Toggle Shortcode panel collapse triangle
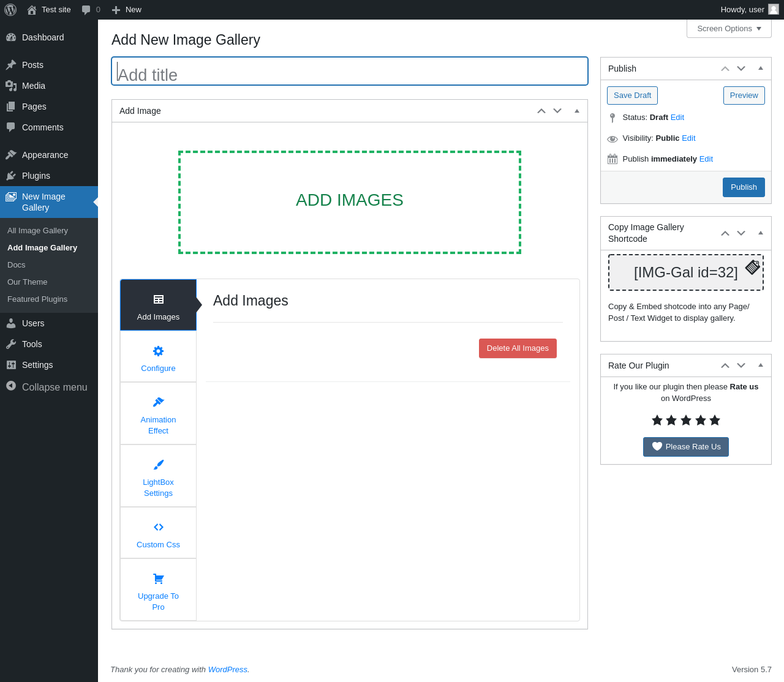 tap(761, 233)
